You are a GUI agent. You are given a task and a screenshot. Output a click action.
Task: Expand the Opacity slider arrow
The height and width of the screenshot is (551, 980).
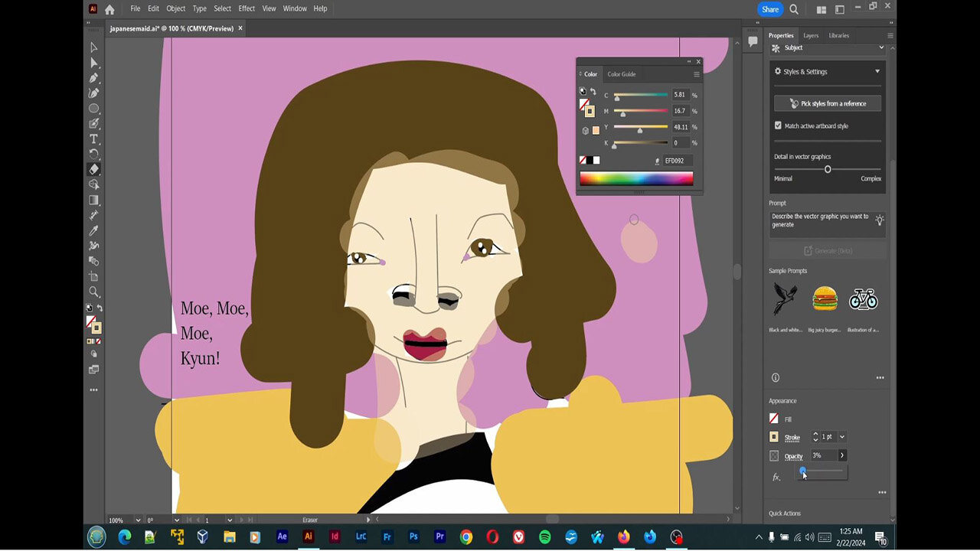(842, 455)
